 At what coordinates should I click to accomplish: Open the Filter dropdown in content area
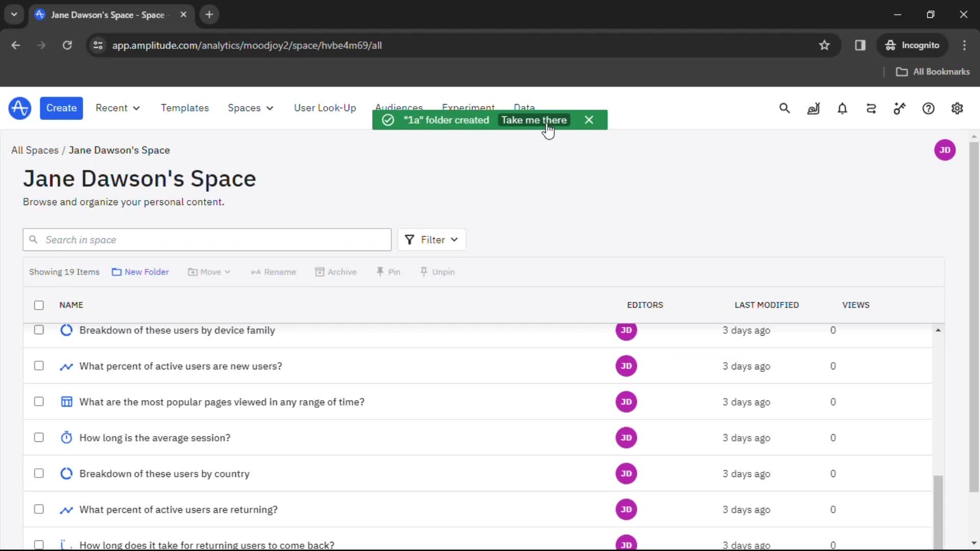click(x=431, y=239)
